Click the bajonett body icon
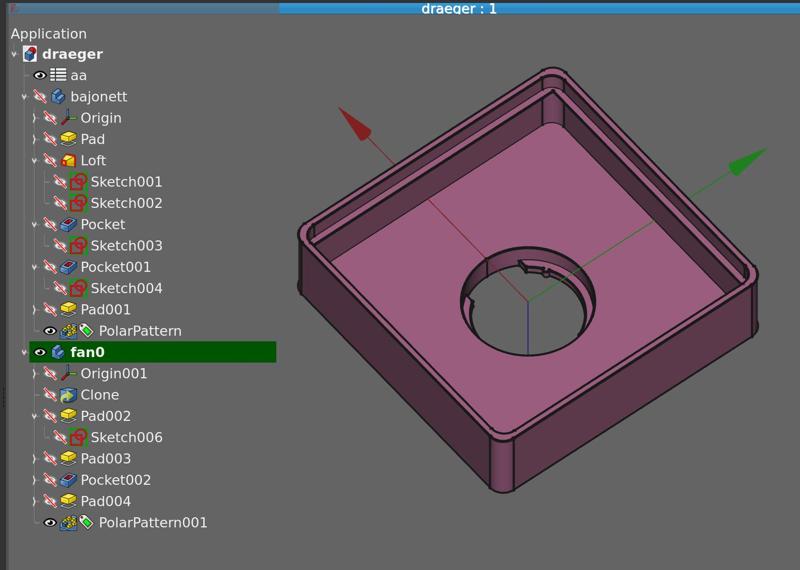800x570 pixels. pyautogui.click(x=58, y=96)
